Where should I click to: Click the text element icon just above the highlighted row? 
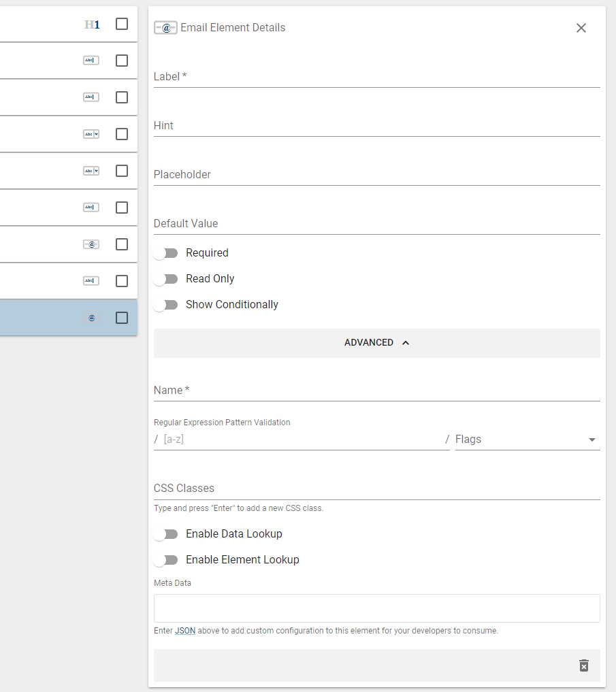point(91,281)
